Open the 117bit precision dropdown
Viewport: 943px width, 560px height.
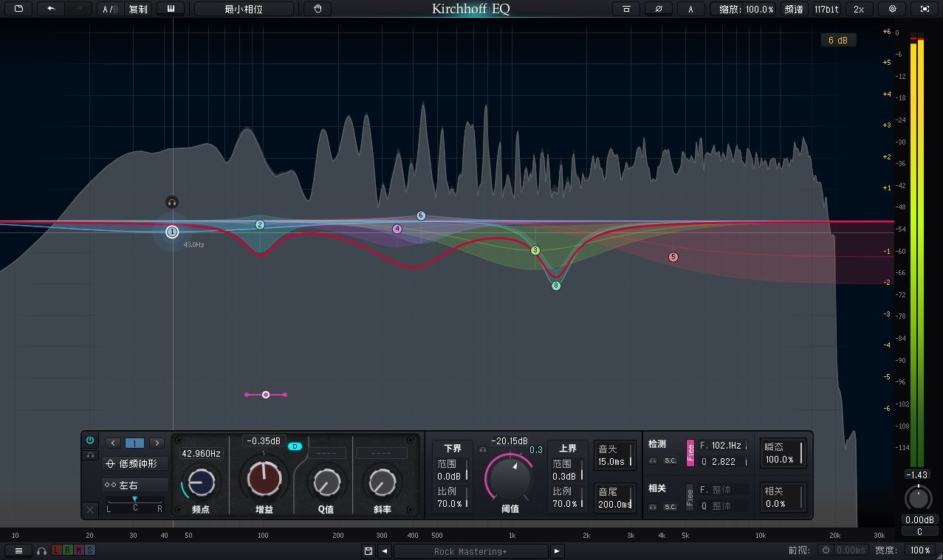pos(827,9)
